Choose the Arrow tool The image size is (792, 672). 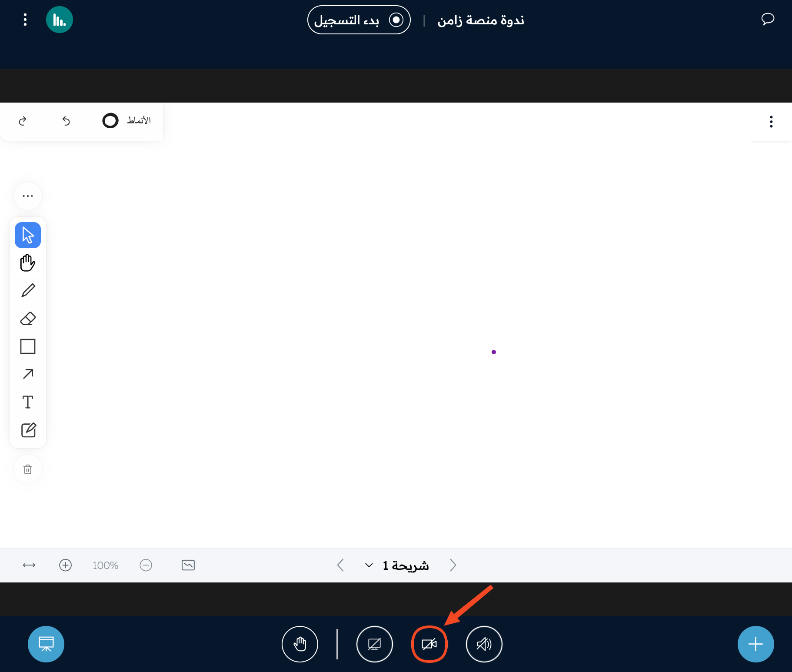tap(28, 374)
